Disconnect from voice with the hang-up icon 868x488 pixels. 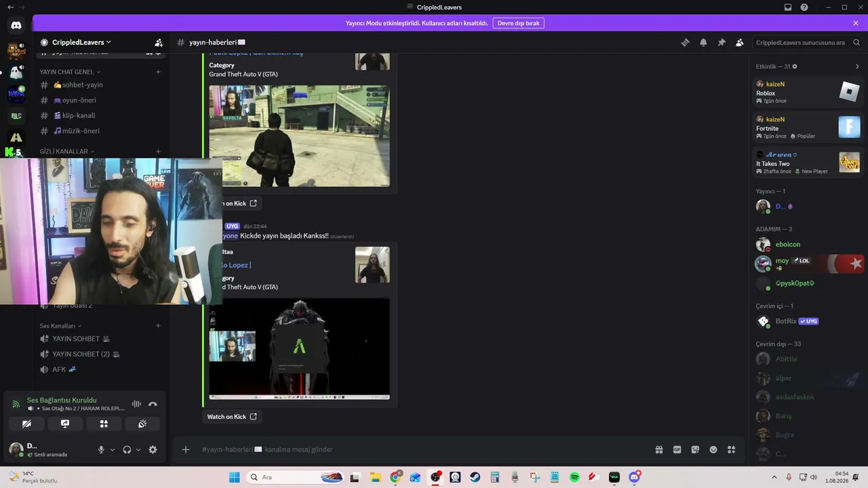(153, 404)
